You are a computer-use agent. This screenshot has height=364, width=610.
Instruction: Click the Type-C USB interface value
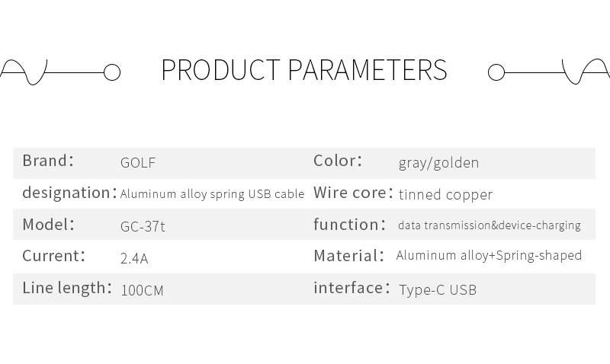(x=438, y=290)
